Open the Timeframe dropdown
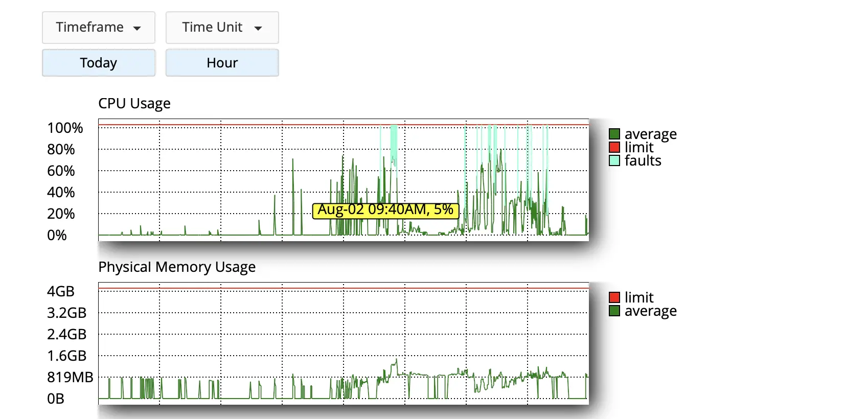Screen dimensions: 868x419 (x=99, y=28)
